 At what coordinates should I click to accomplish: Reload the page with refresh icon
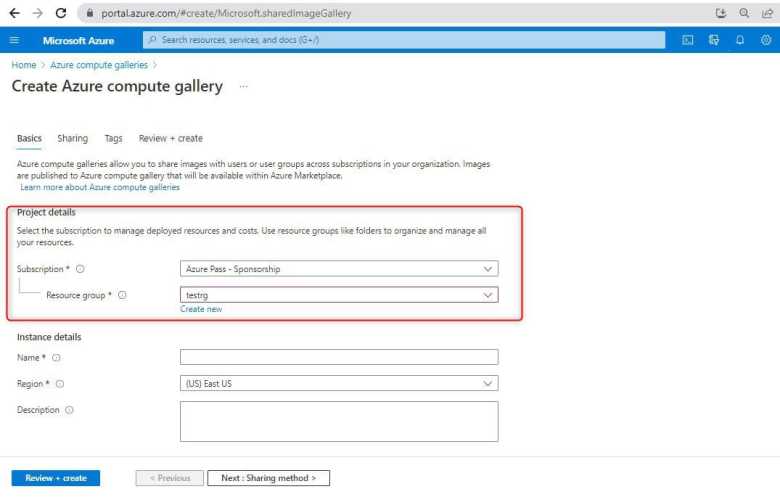pos(61,13)
